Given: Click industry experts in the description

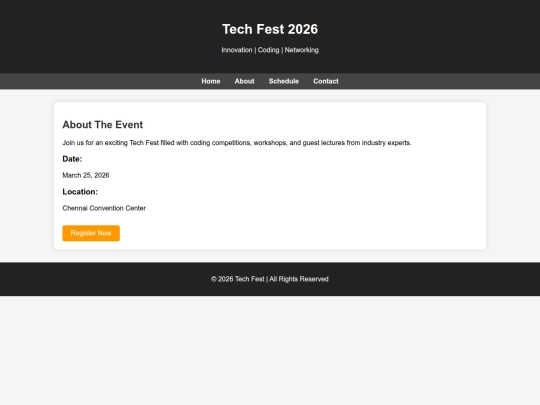Looking at the screenshot, I should (x=386, y=143).
